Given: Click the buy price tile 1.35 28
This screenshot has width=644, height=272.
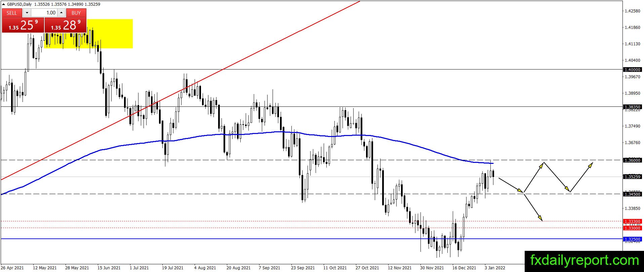Looking at the screenshot, I should click(66, 25).
